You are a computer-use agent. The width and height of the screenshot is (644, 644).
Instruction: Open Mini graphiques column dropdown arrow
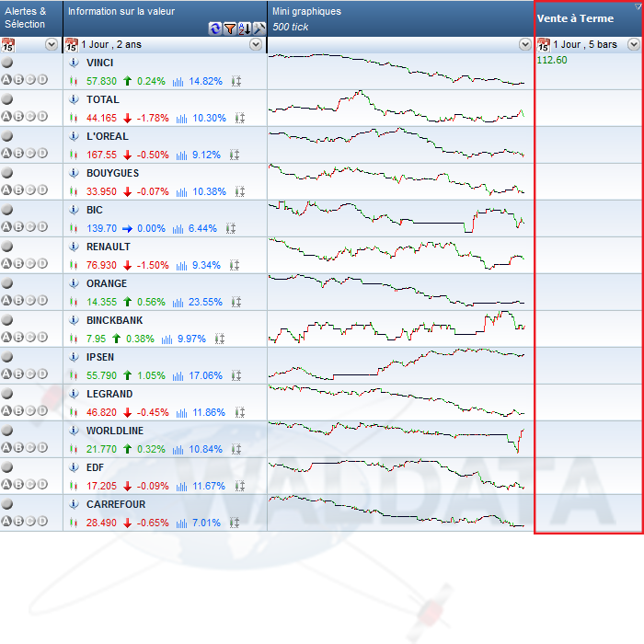pyautogui.click(x=525, y=44)
